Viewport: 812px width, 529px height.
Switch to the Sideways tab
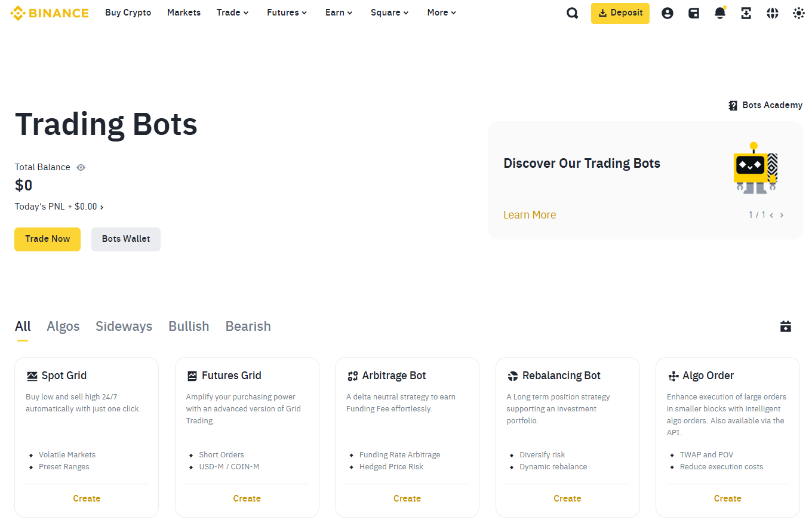coord(124,327)
